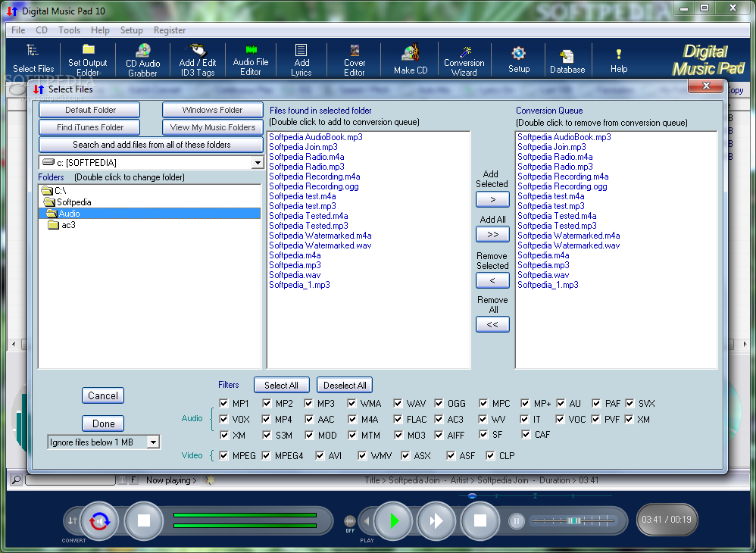
Task: Click Search and add files from all folders
Action: 151,145
